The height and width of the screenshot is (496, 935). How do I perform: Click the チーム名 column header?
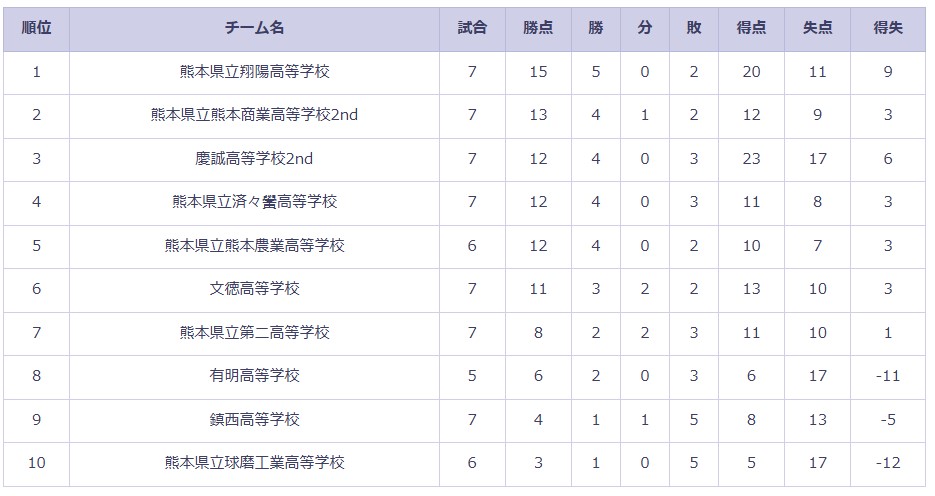(x=255, y=28)
